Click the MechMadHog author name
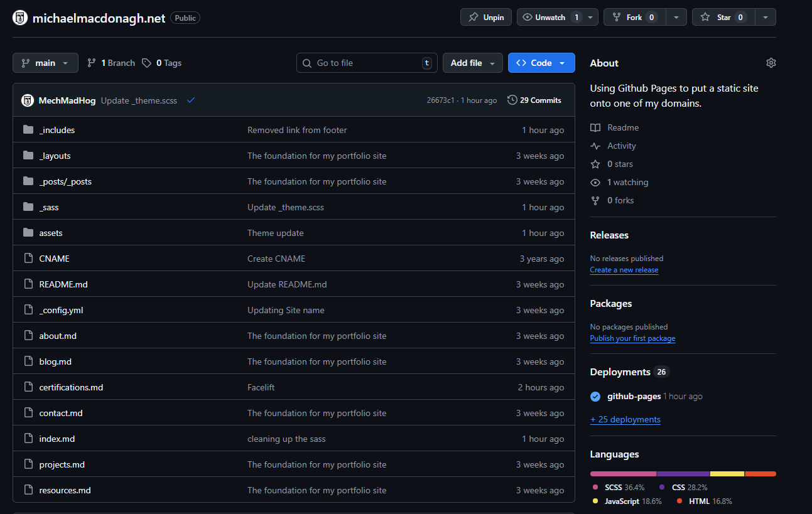This screenshot has width=812, height=514. click(67, 100)
